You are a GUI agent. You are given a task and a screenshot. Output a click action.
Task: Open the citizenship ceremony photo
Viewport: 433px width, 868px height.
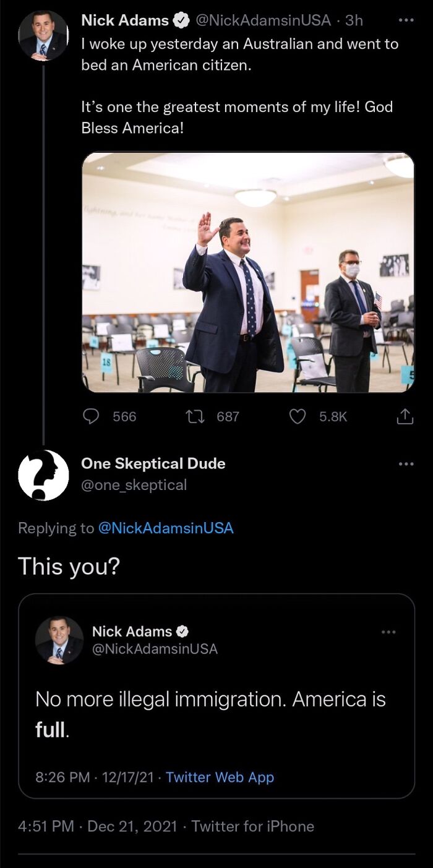click(x=248, y=272)
